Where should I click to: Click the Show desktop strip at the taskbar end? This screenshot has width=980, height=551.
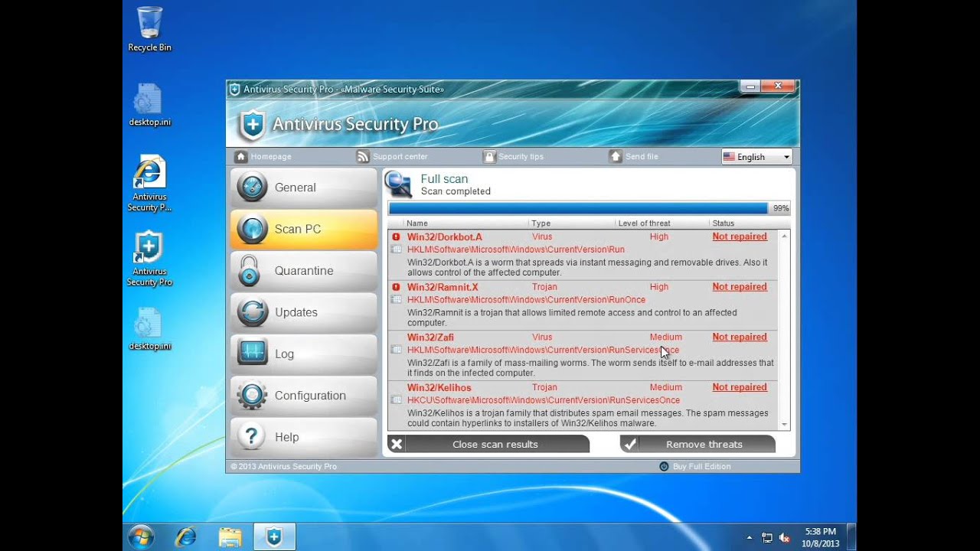pyautogui.click(x=851, y=537)
